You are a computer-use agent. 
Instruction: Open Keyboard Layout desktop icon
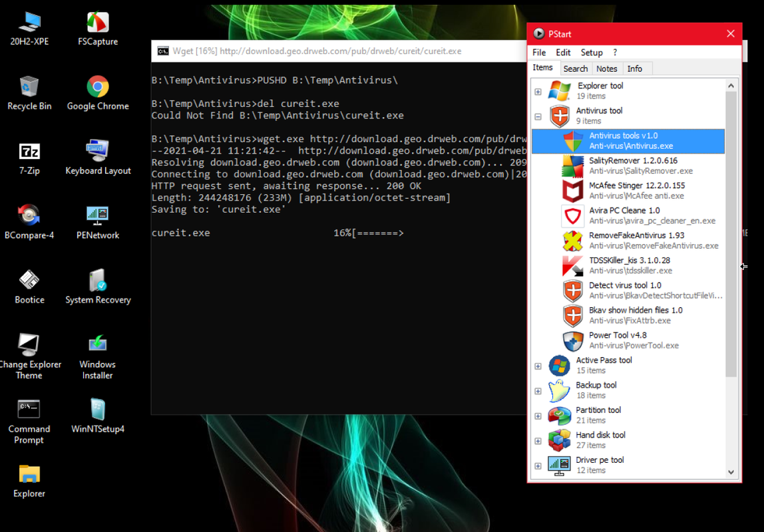(x=97, y=158)
